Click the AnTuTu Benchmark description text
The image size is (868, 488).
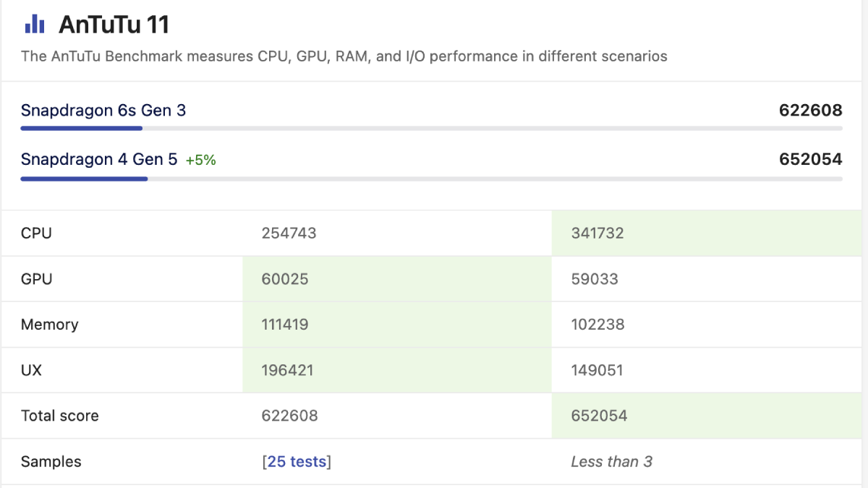click(344, 56)
